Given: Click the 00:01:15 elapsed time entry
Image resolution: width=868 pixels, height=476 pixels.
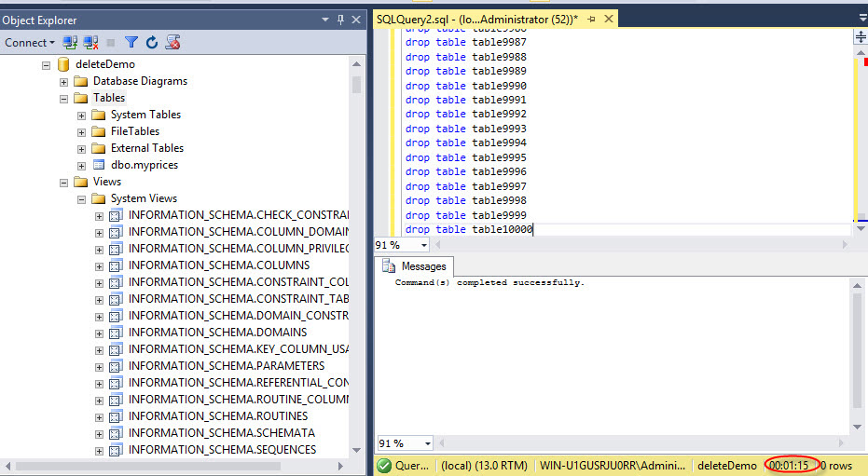Looking at the screenshot, I should click(789, 466).
